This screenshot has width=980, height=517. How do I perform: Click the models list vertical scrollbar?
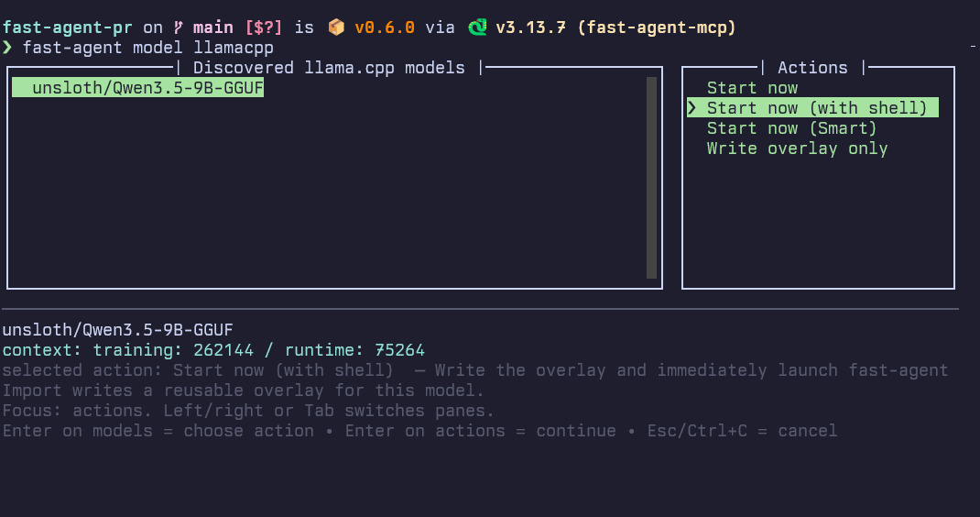(x=651, y=177)
